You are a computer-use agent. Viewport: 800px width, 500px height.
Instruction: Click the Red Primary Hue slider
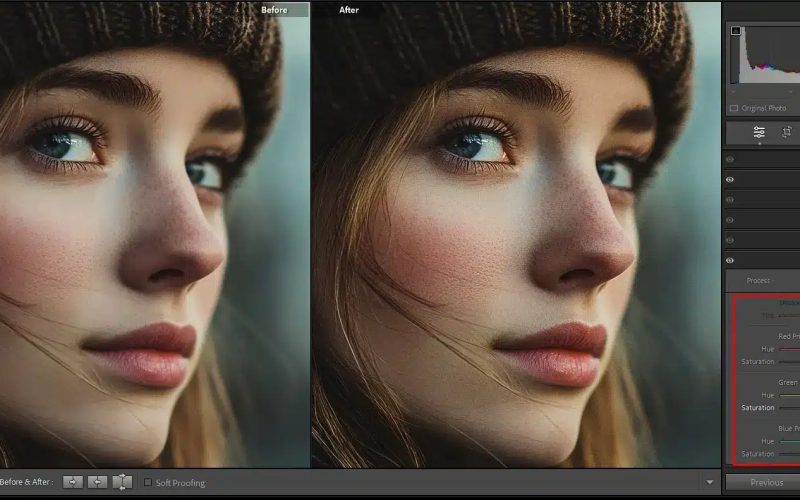pyautogui.click(x=790, y=349)
